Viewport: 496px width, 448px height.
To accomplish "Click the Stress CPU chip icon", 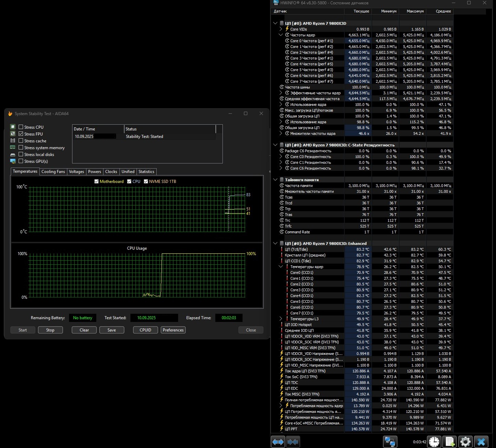I will coord(13,127).
